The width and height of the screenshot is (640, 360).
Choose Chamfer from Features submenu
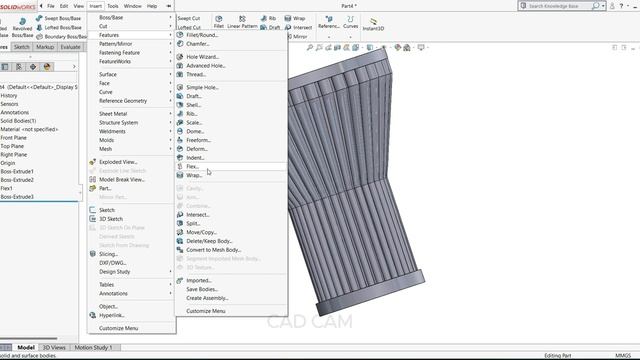point(198,44)
